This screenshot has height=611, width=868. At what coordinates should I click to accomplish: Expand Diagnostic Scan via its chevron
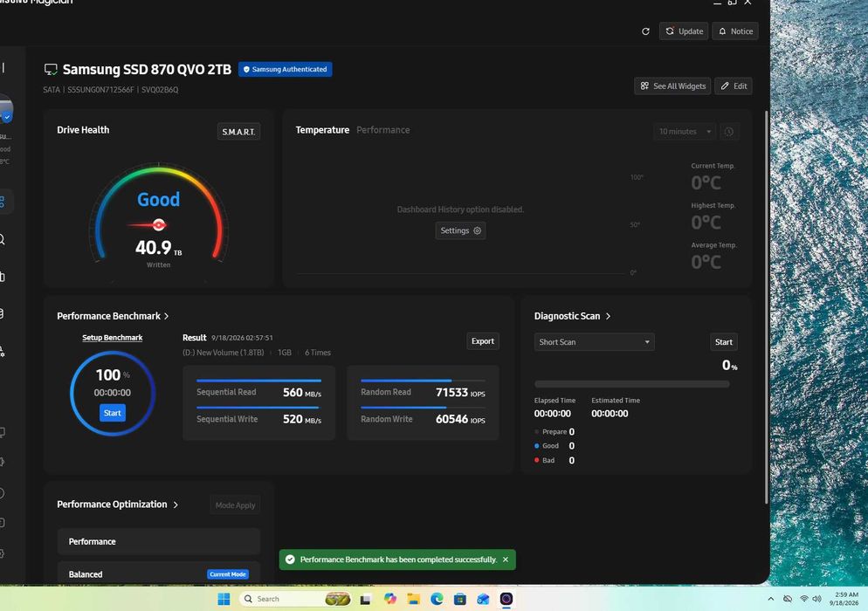[x=608, y=316]
